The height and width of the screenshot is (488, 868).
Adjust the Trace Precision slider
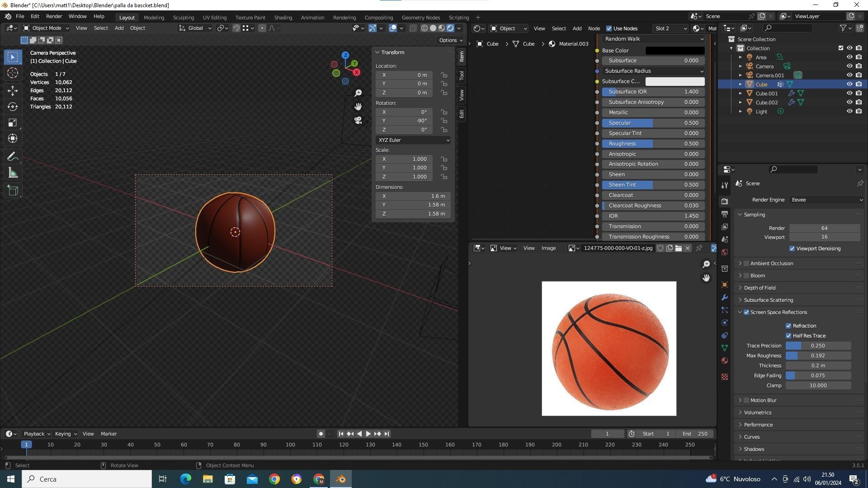[818, 346]
